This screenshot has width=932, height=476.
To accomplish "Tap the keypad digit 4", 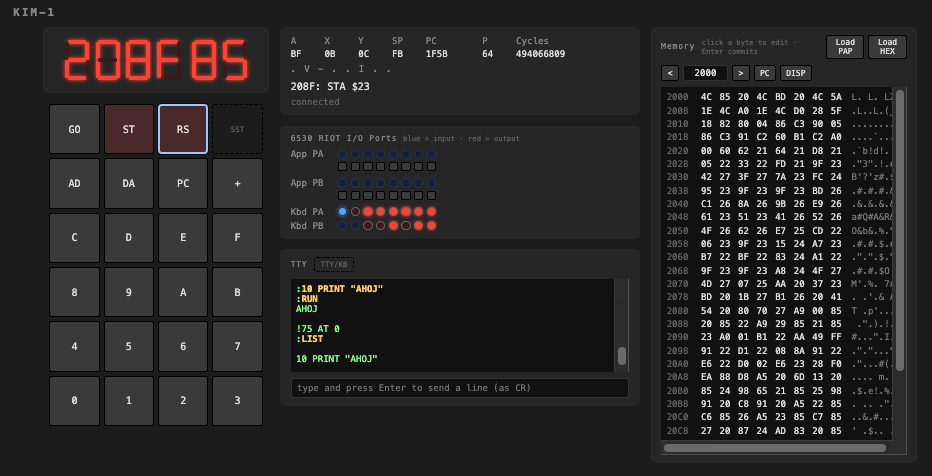I will click(74, 346).
